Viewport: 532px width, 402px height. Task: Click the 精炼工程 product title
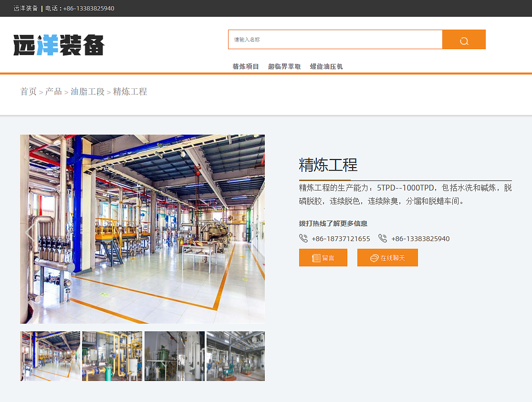328,165
